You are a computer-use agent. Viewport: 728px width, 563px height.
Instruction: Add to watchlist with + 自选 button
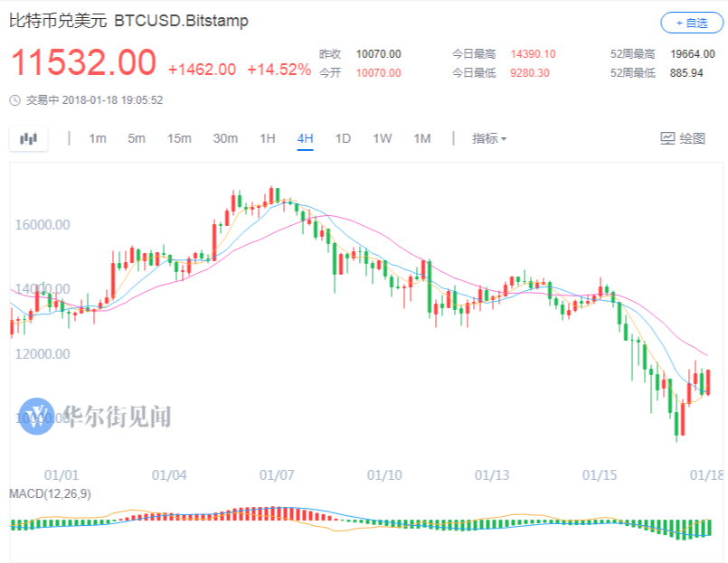(691, 23)
